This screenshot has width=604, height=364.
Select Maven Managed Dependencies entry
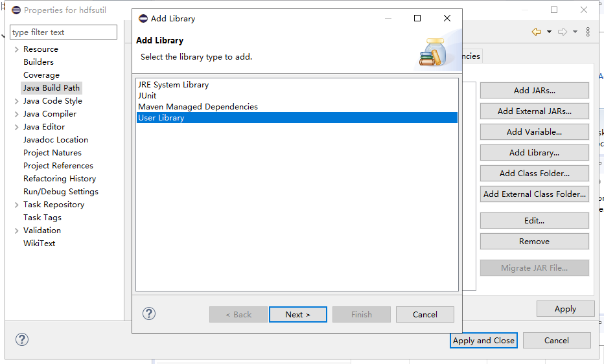tap(297, 107)
